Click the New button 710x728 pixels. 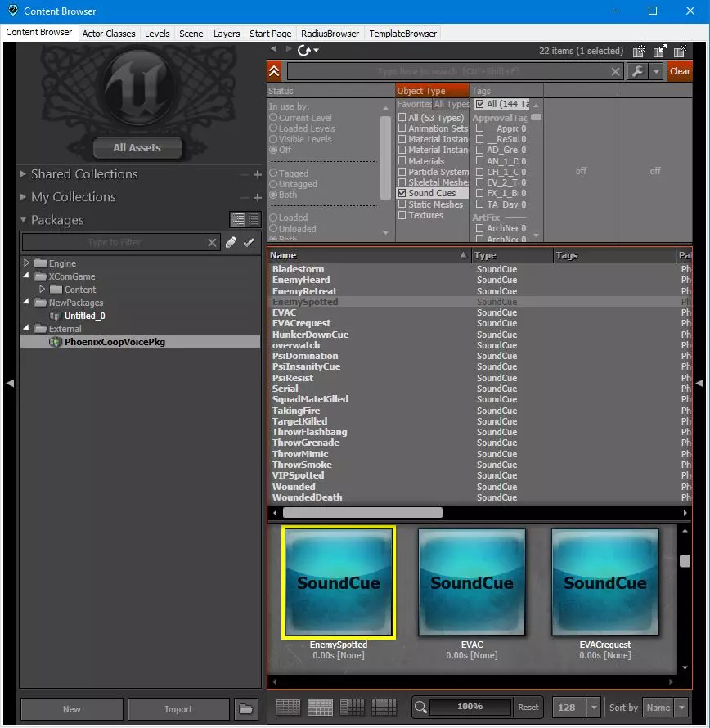72,709
